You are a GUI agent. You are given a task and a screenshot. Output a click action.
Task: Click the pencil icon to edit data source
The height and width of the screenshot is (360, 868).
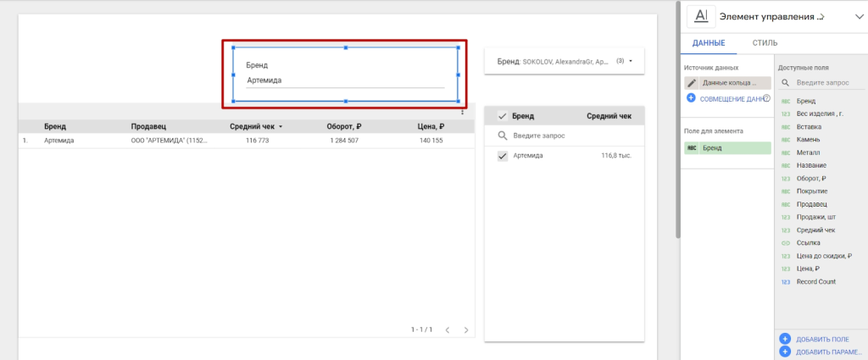(693, 83)
